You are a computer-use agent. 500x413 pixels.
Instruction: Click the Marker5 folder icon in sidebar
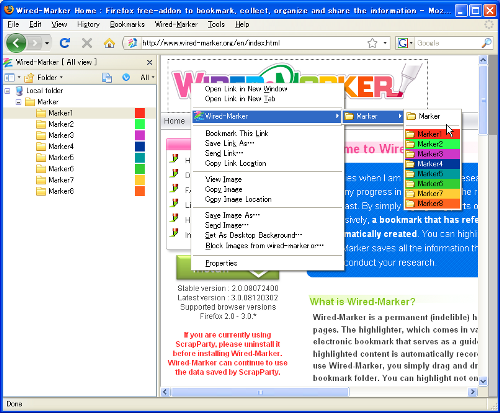[41, 158]
